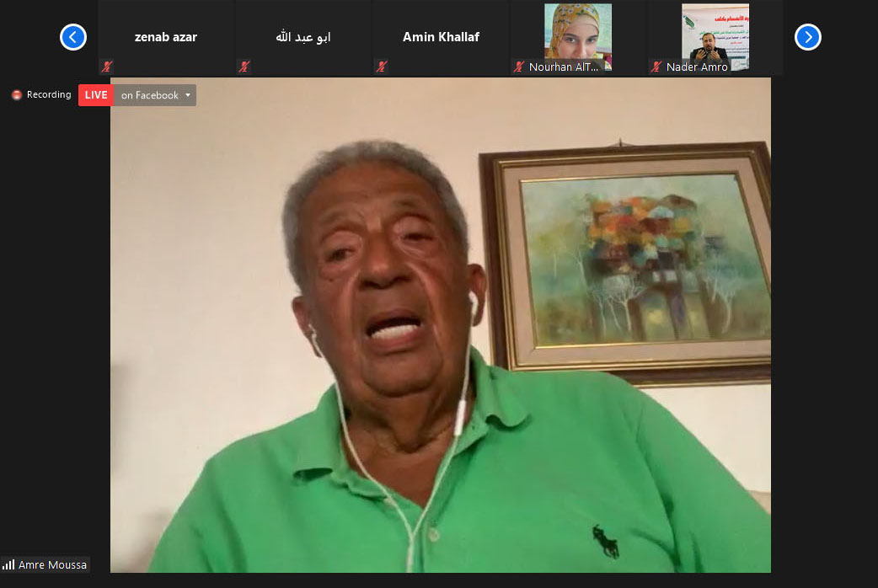878x588 pixels.
Task: Click signal strength icon beside Amre Moussa
Action: (x=8, y=564)
